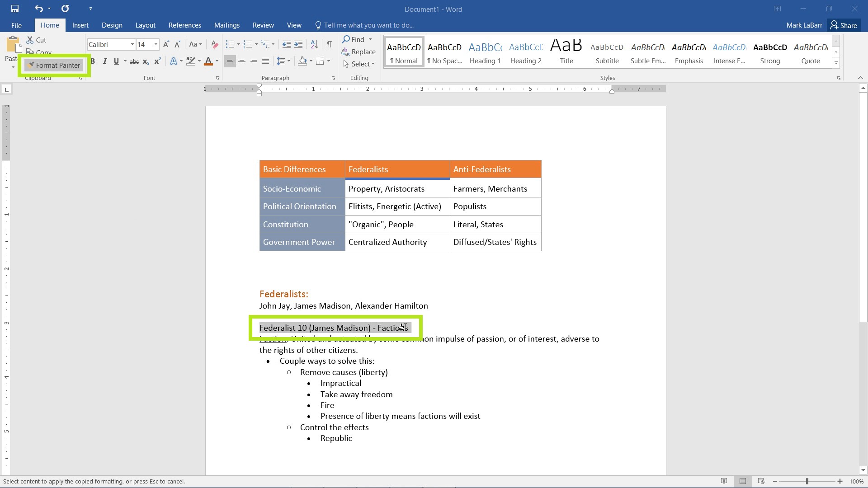Toggle strikethrough on selected text

(x=134, y=61)
